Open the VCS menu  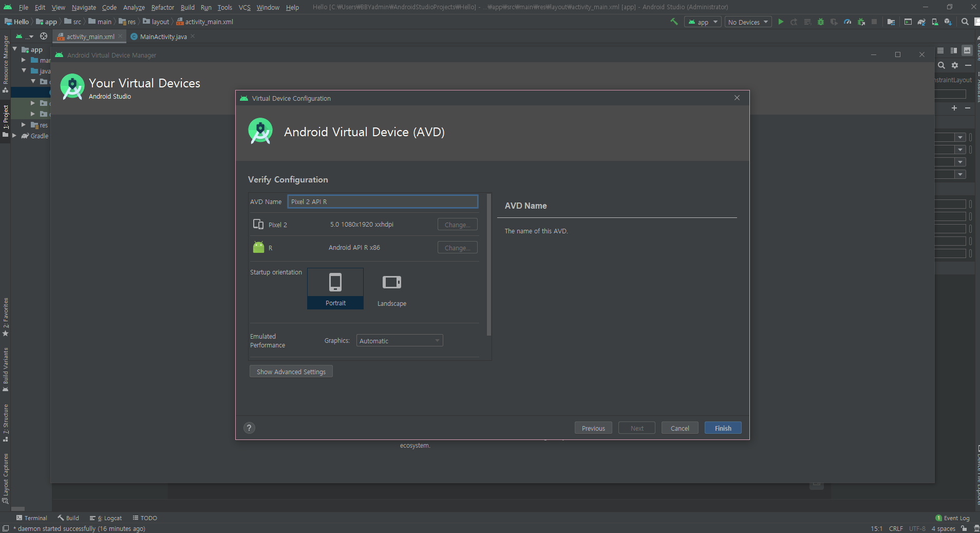(x=244, y=7)
